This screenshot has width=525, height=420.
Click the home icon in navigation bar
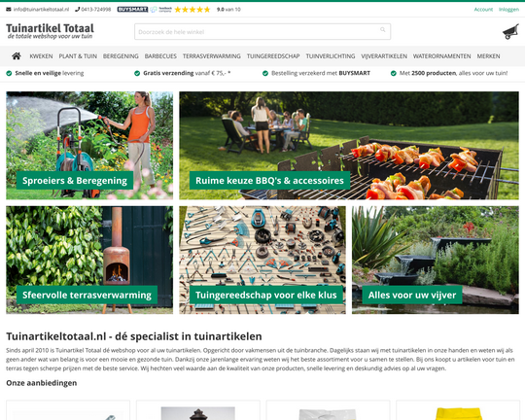(17, 56)
